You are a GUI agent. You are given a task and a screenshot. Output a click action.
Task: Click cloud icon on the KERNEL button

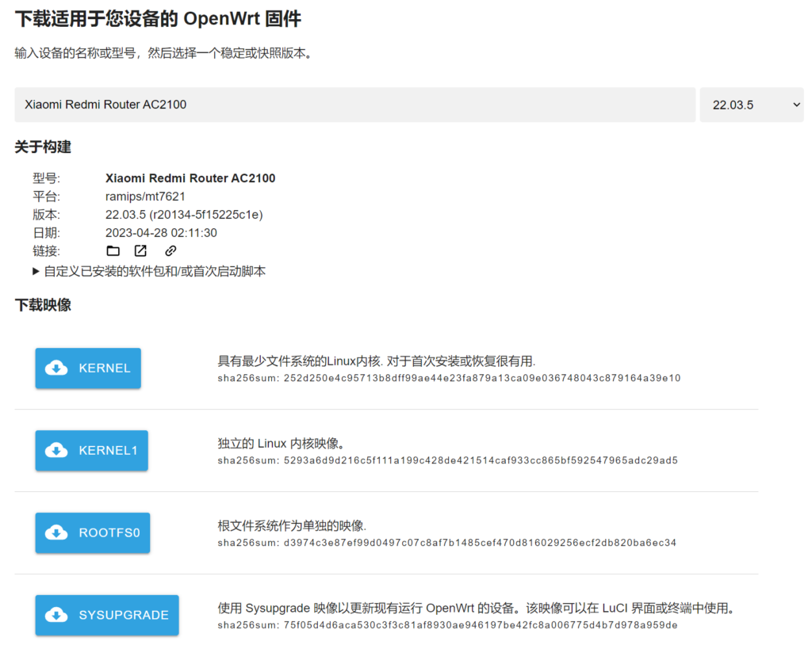point(56,368)
